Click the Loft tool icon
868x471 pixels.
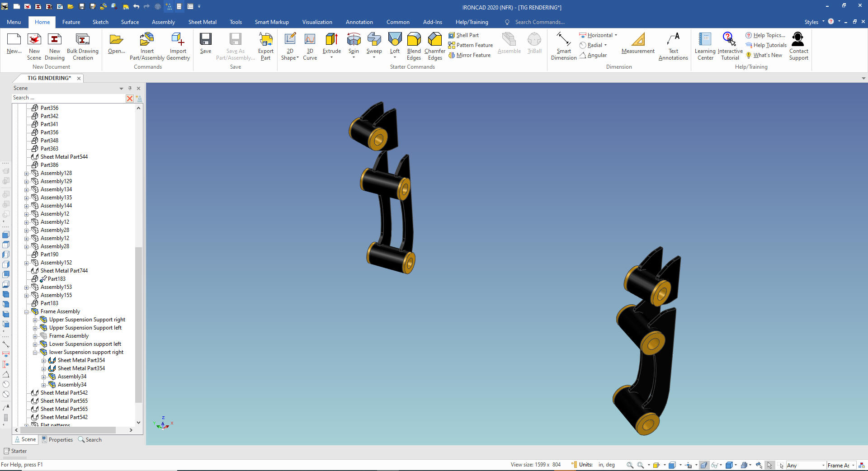pos(395,40)
